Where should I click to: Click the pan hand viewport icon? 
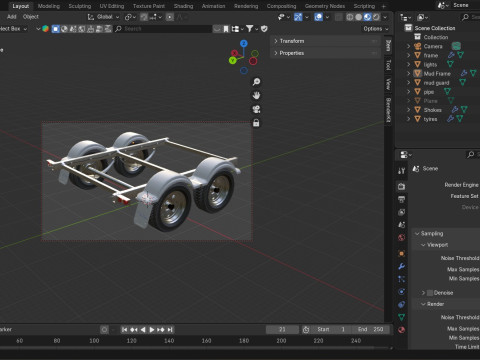coord(256,95)
